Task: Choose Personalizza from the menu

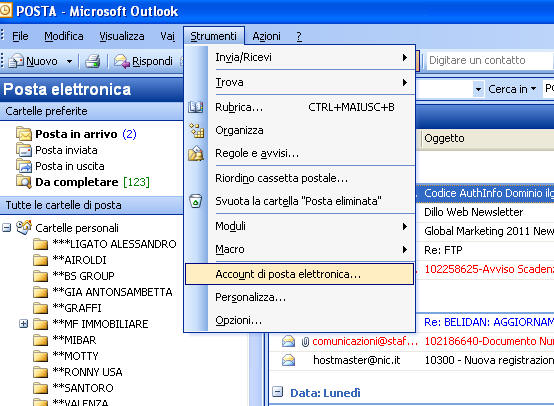Action: 300,298
